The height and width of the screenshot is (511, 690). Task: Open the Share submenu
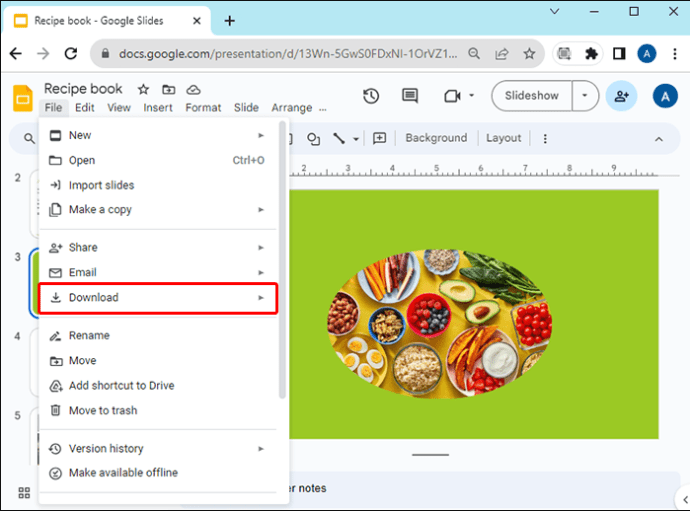157,247
